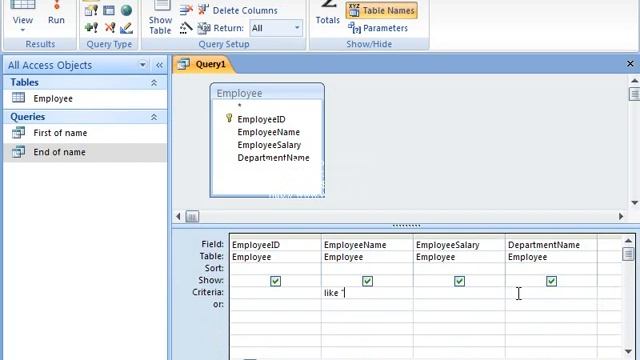Open the View button dropdown arrow

(22, 30)
